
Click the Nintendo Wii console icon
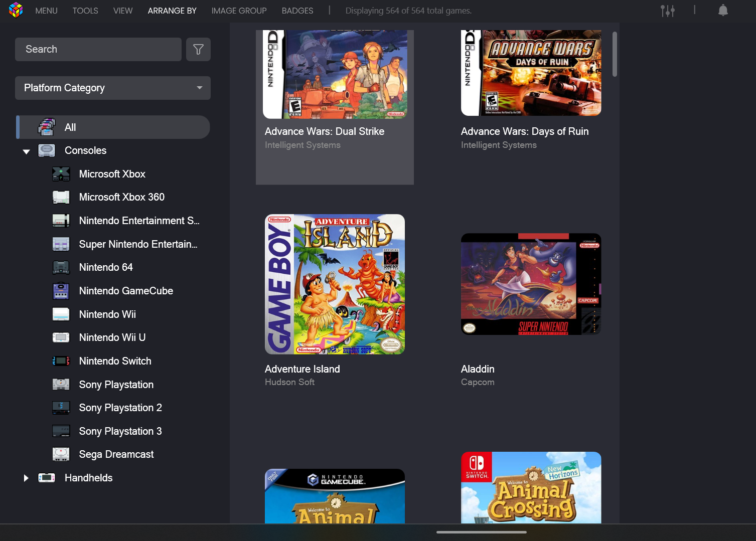61,314
